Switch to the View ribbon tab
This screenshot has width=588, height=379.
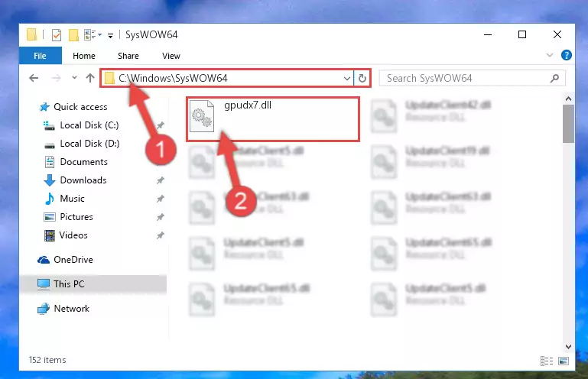(171, 56)
